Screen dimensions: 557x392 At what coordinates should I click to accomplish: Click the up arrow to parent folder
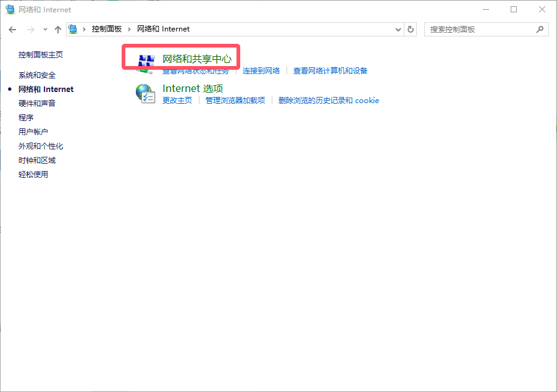click(x=58, y=29)
